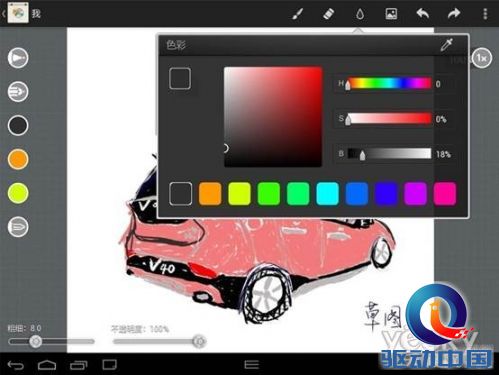Tap the Android home navigation button
The height and width of the screenshot is (375, 499).
(47, 365)
